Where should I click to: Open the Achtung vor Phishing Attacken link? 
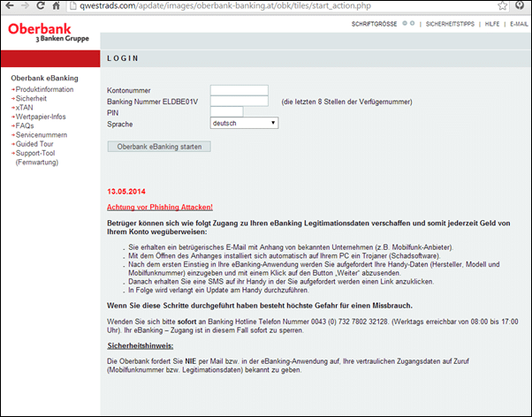pos(160,207)
